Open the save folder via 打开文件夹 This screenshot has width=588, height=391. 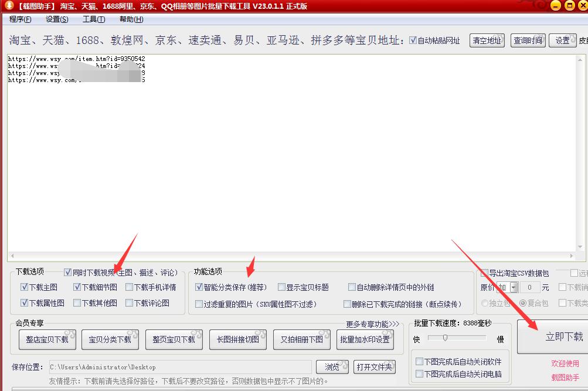coord(374,366)
